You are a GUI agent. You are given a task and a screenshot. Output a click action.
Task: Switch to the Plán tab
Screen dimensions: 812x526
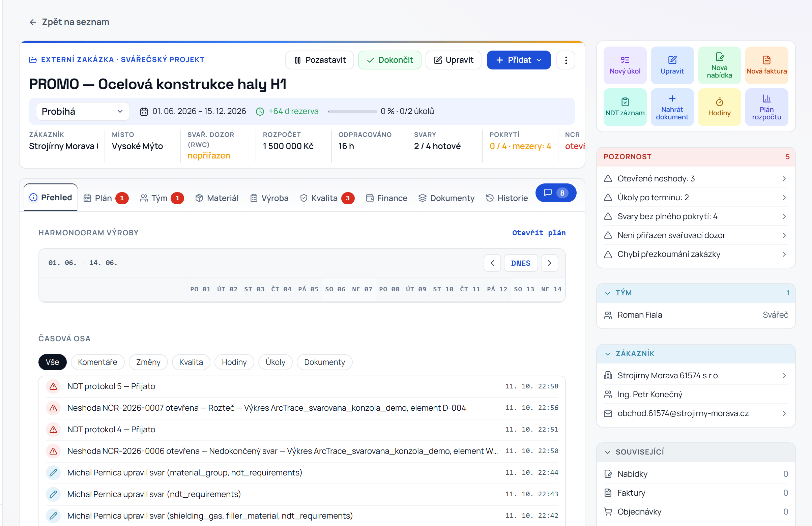(x=106, y=198)
